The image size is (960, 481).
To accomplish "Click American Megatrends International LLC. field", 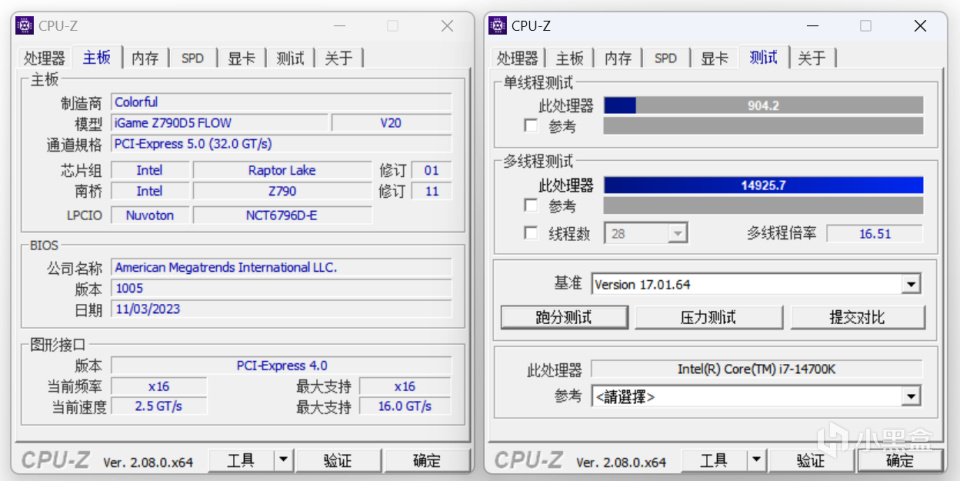I will coord(282,267).
